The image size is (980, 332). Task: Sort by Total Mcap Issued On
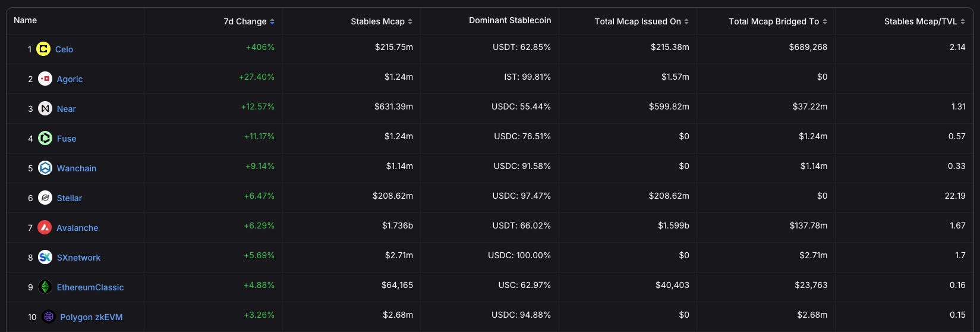tap(641, 21)
